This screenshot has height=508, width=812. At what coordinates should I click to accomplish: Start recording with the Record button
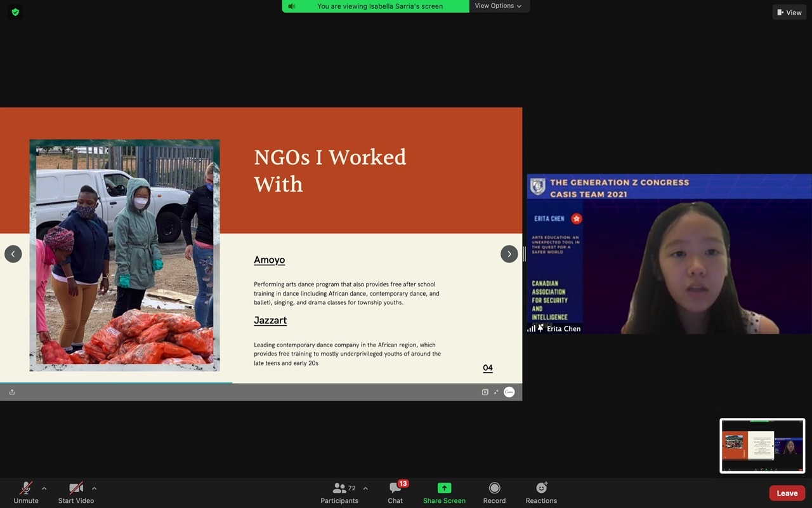494,489
